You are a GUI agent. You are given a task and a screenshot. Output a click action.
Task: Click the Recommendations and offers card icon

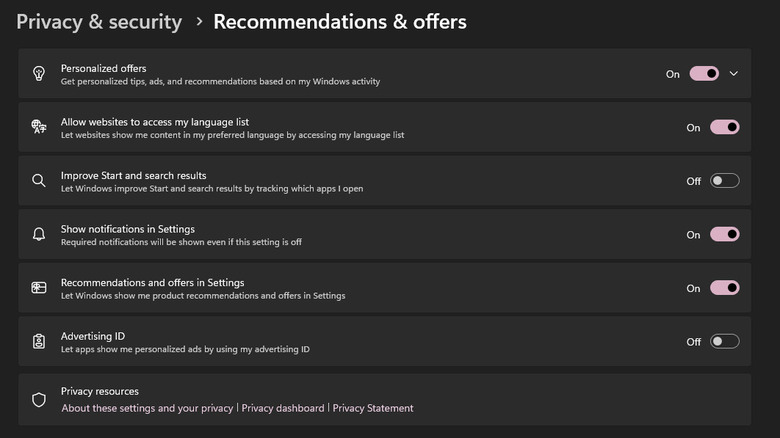pos(39,288)
